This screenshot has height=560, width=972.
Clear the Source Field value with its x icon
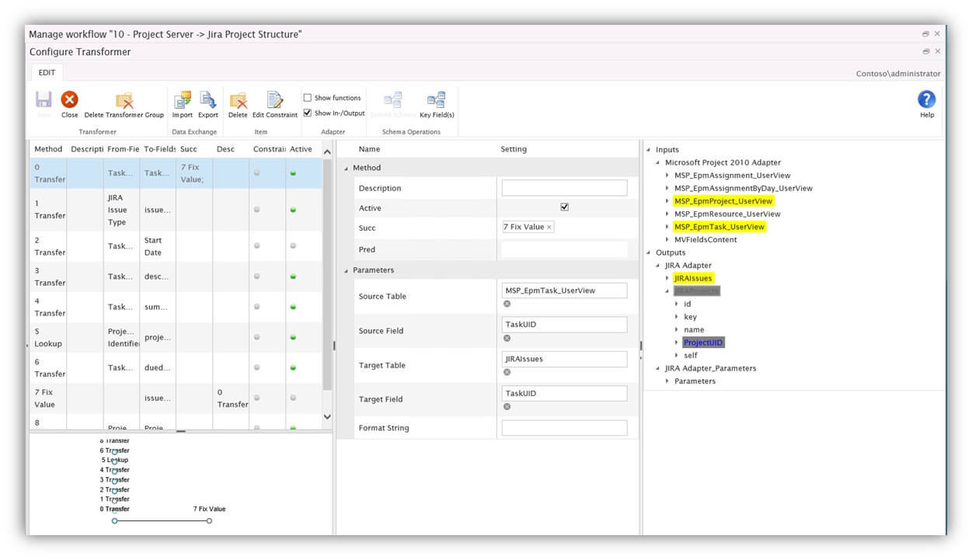tap(507, 338)
